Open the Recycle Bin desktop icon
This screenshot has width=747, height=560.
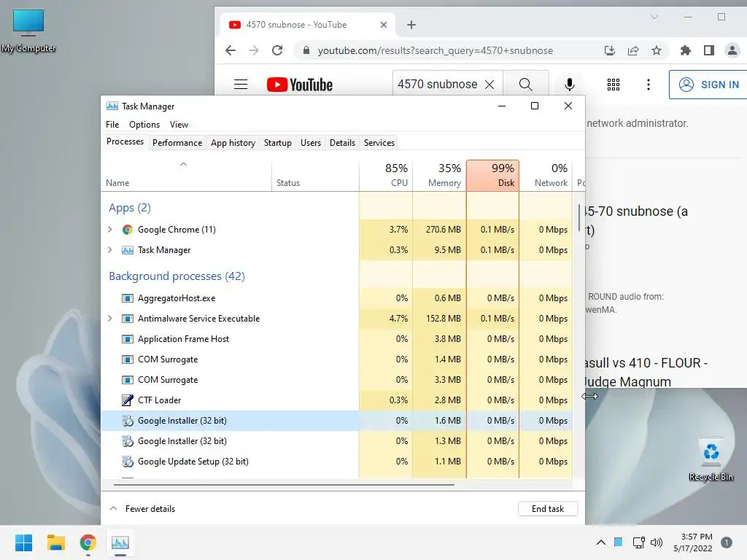711,459
